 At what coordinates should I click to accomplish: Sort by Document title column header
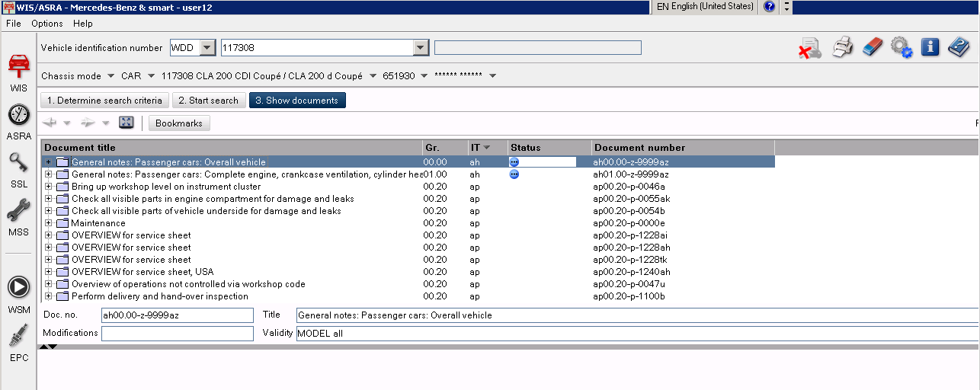232,147
